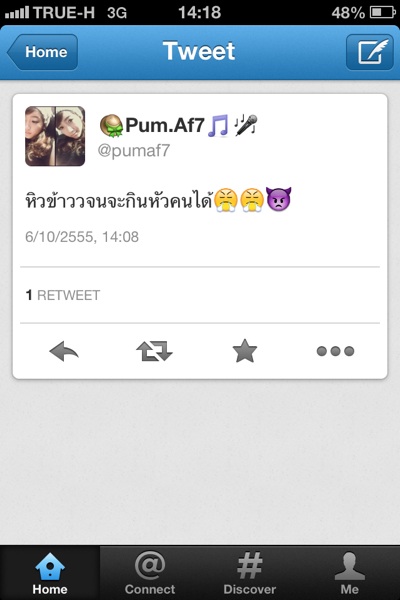
Task: Tap the 14:18 clock in status bar
Action: coord(199,13)
